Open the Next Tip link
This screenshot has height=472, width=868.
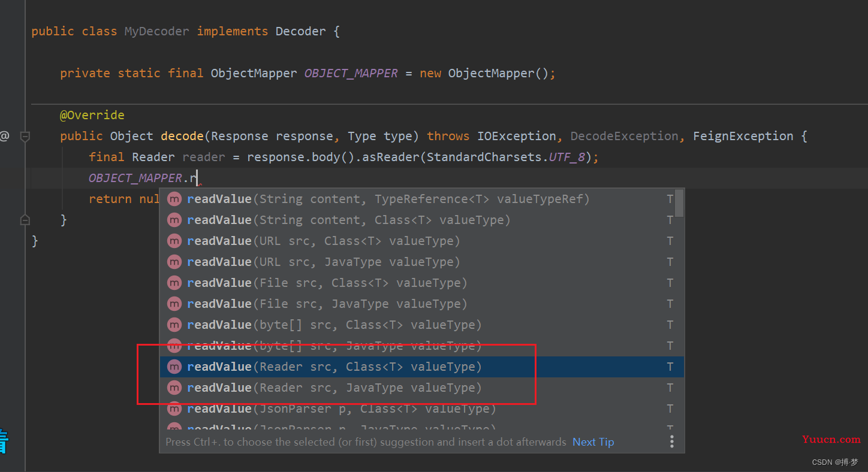593,442
